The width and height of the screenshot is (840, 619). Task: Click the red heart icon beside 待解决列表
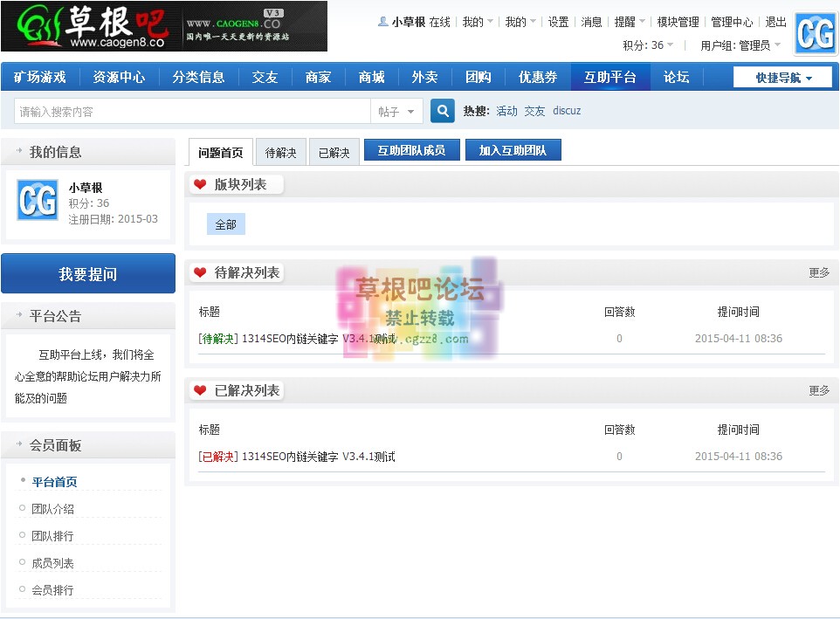coord(199,272)
